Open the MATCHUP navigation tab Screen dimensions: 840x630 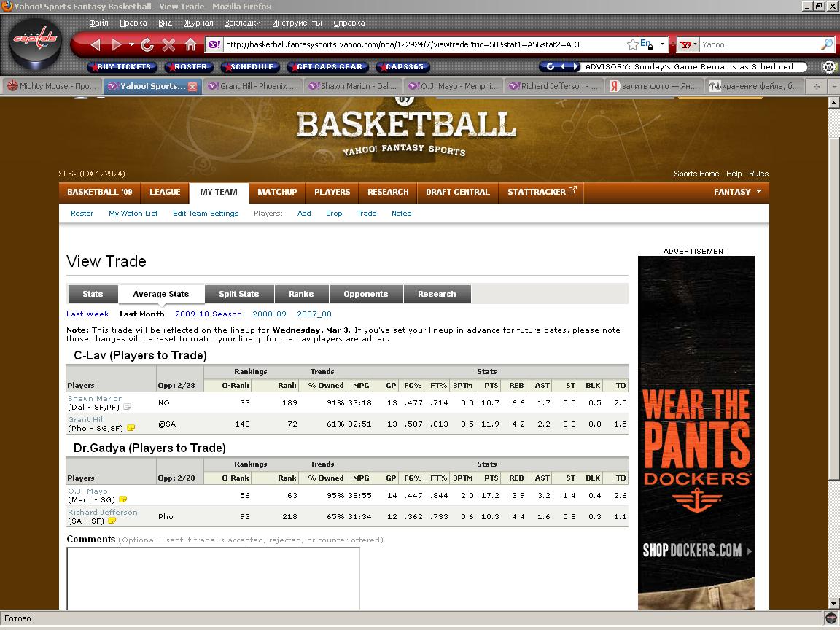(x=277, y=192)
